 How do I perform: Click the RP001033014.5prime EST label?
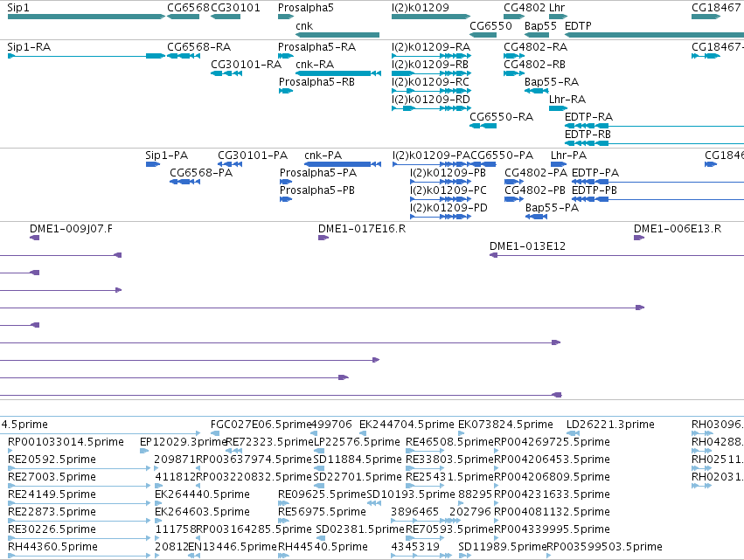point(66,442)
